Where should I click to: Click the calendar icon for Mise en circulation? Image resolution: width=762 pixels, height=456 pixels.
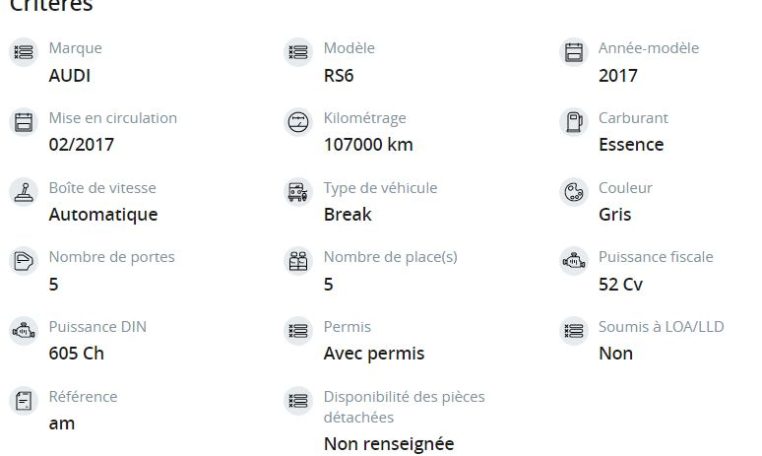(24, 122)
